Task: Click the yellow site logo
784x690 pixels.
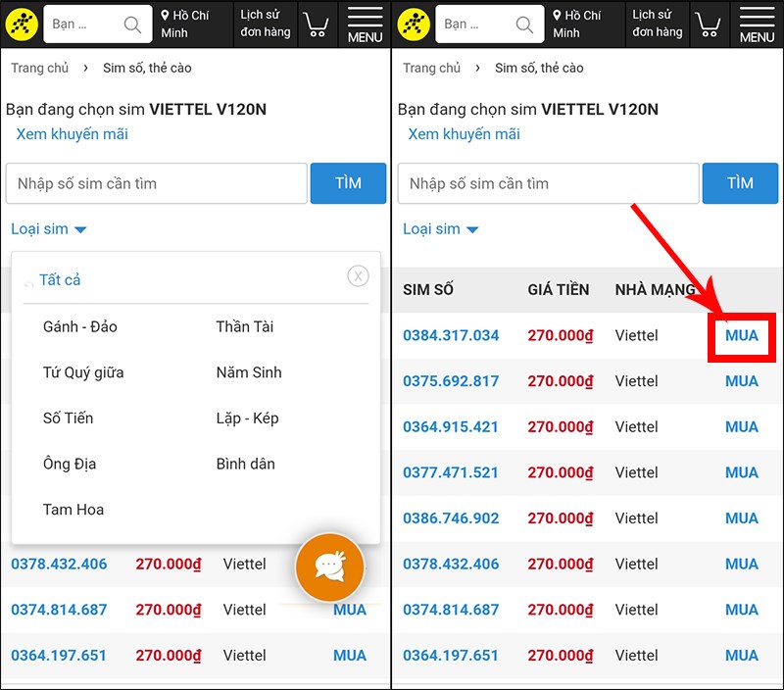Action: tap(22, 24)
